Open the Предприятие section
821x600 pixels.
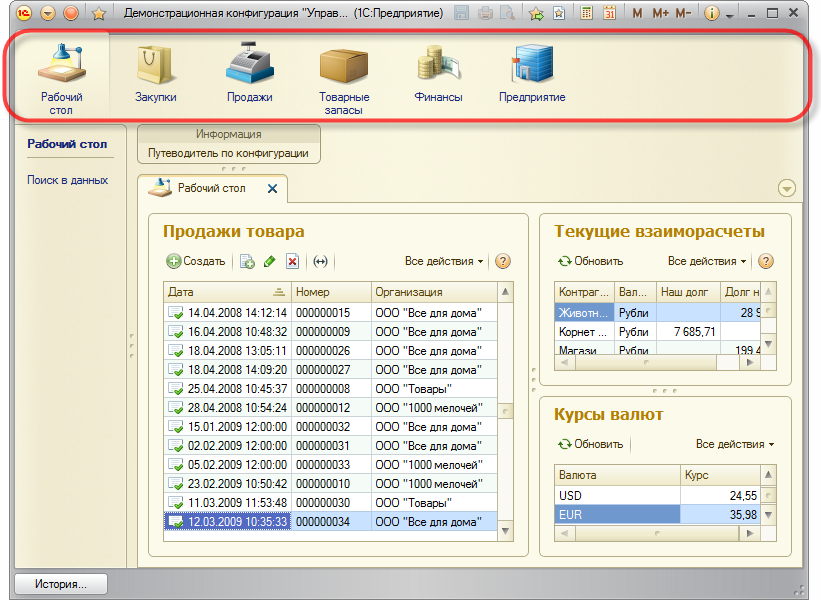coord(532,73)
